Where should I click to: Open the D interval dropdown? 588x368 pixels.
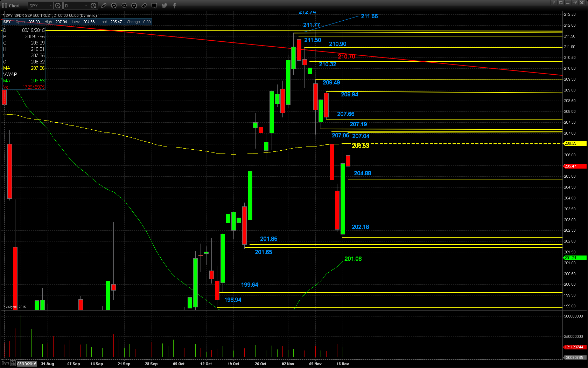(x=76, y=6)
